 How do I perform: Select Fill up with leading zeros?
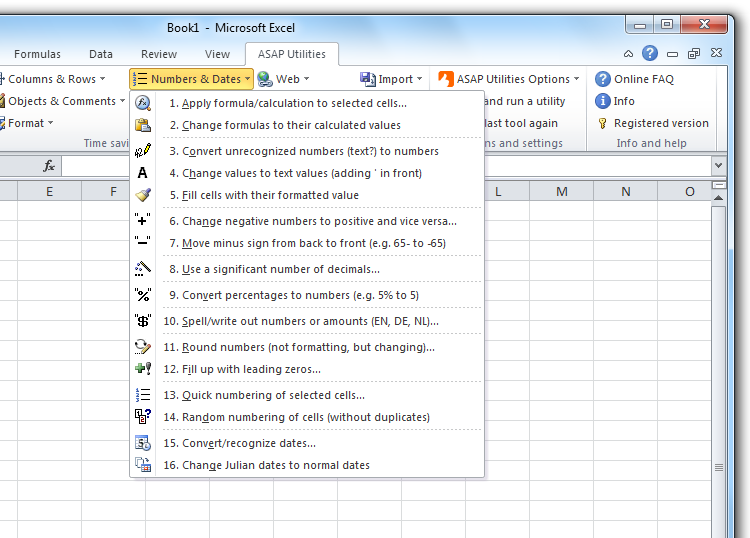(307, 369)
